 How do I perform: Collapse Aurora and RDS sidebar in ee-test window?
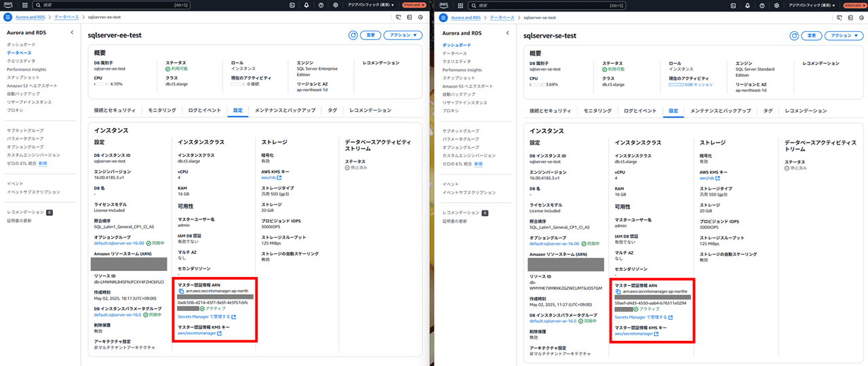point(72,33)
